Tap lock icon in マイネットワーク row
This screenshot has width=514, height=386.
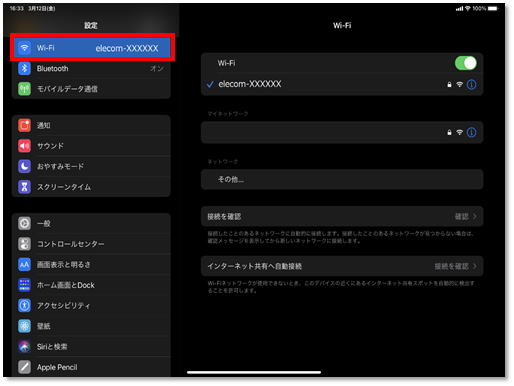tap(449, 133)
